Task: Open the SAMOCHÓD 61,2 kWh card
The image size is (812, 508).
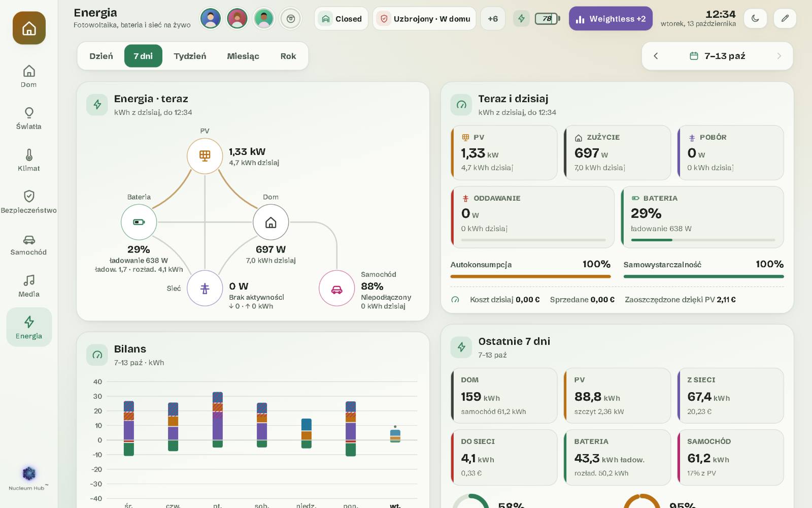Action: [731, 457]
